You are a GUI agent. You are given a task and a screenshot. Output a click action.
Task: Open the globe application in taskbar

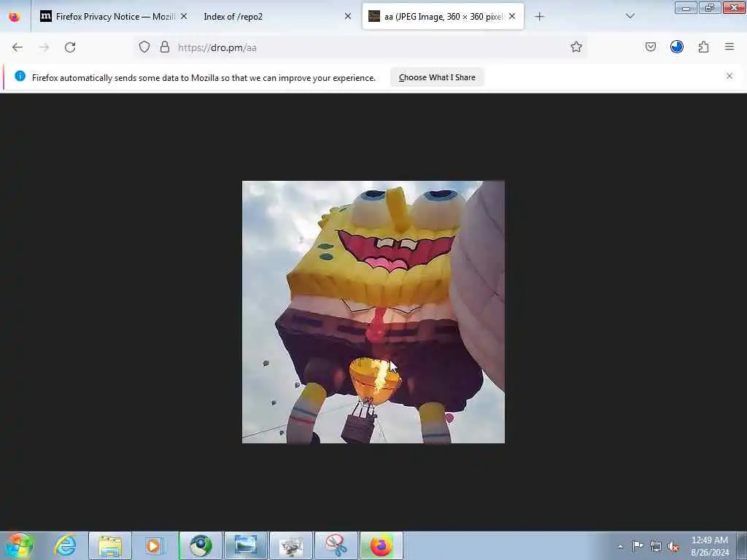coord(201,545)
